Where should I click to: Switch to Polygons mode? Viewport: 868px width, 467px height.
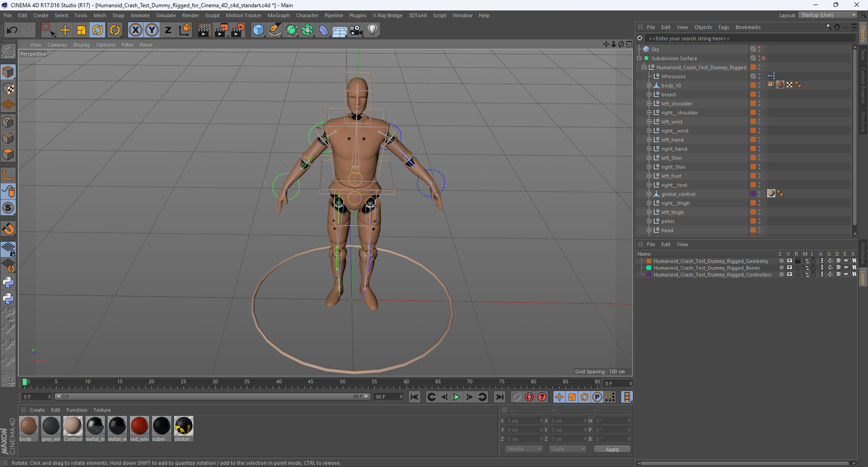tap(8, 155)
